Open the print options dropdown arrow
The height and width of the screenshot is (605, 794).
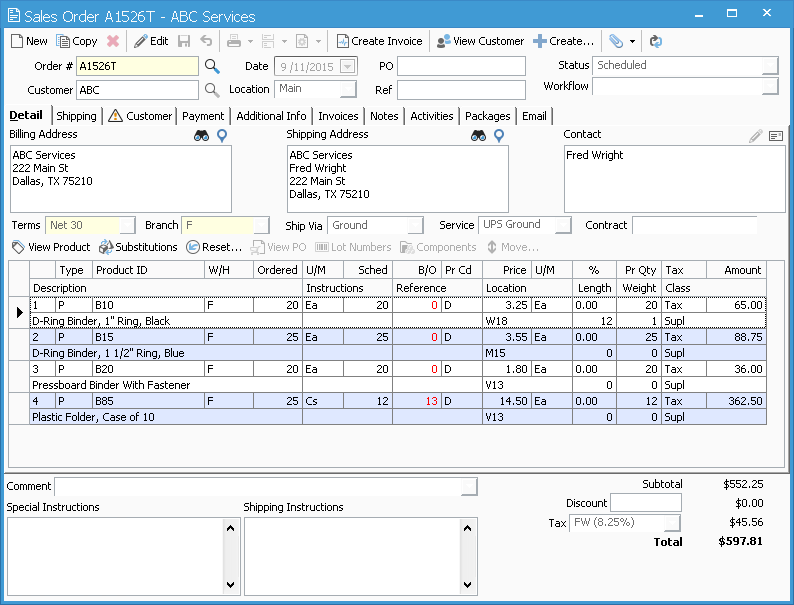[250, 42]
